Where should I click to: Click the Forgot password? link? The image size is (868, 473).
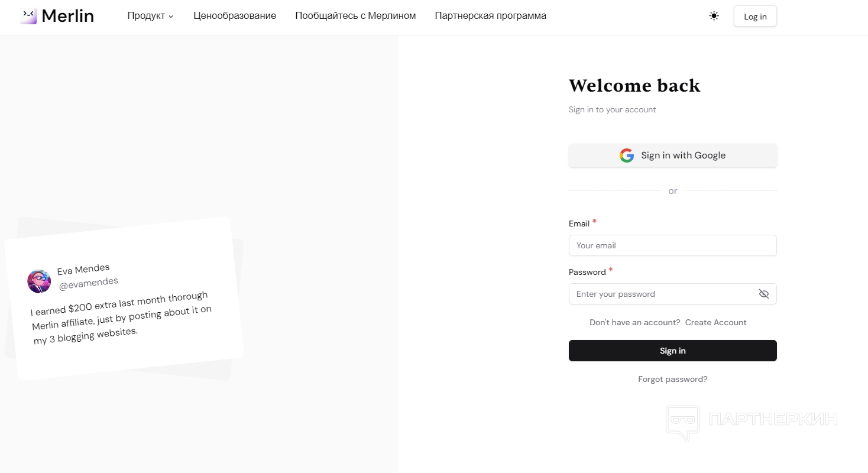pyautogui.click(x=672, y=379)
